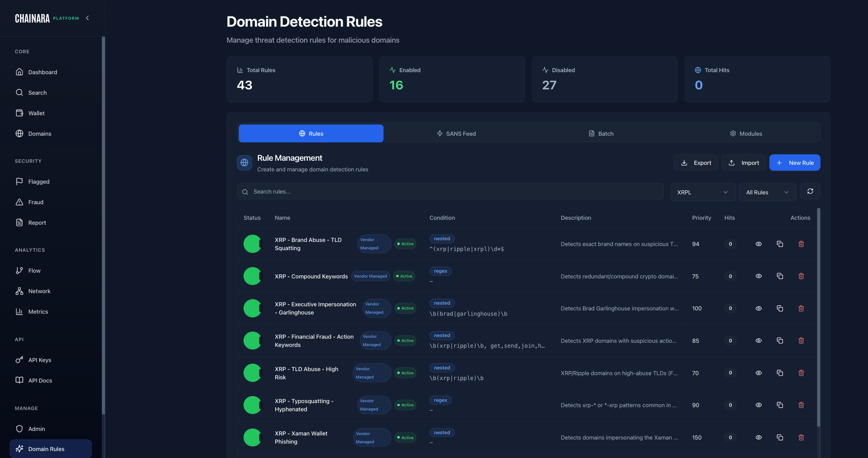This screenshot has width=868, height=458.
Task: Click the Total Rules card
Action: click(x=300, y=79)
